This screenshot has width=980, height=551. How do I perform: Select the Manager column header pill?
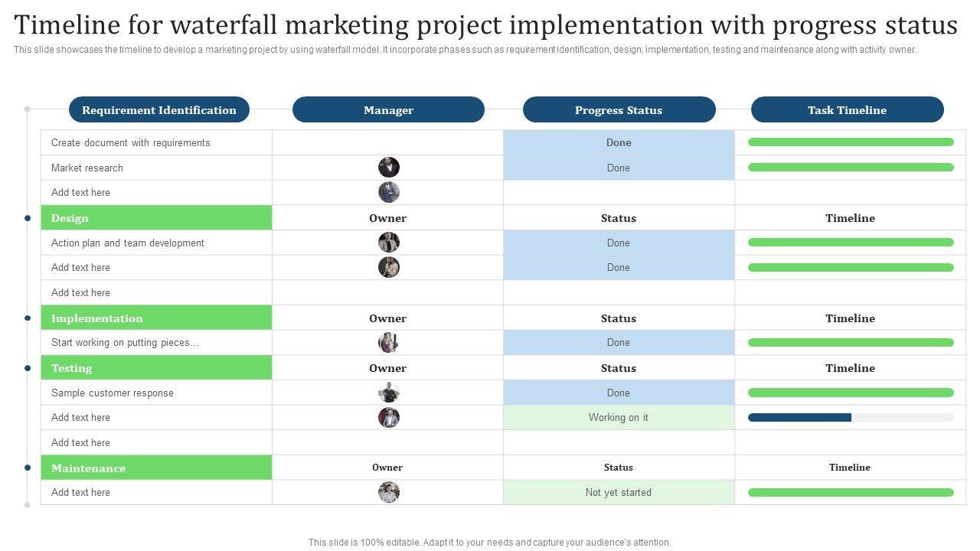pyautogui.click(x=388, y=109)
